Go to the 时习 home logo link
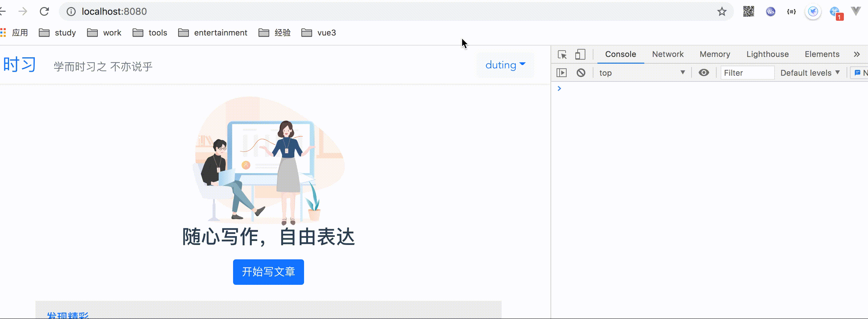Viewport: 868px width, 319px height. coord(19,65)
